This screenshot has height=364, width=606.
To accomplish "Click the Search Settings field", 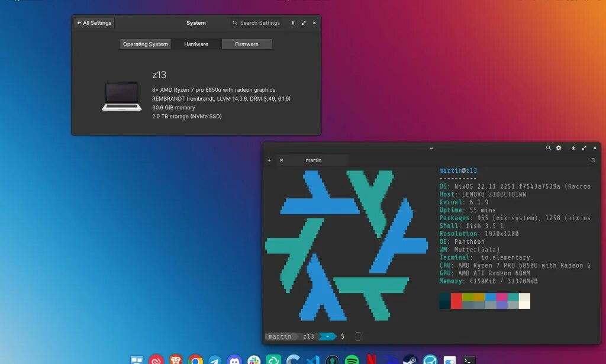I will pos(256,23).
